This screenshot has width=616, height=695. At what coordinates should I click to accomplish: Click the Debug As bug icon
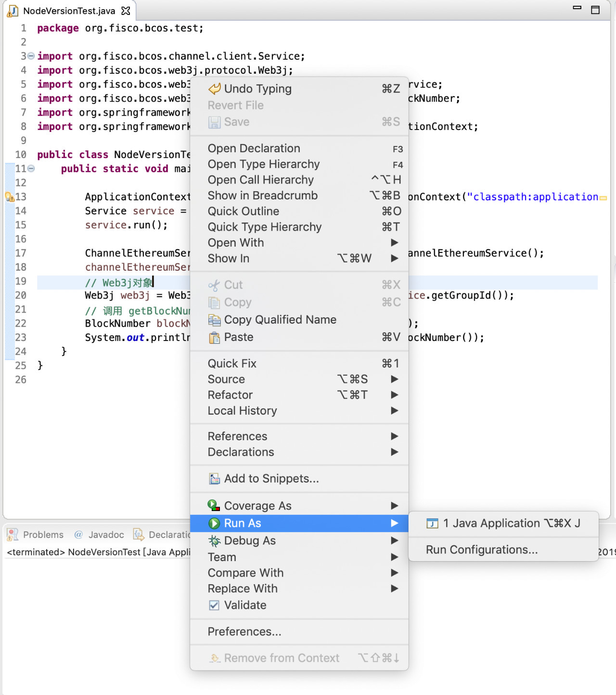(x=214, y=541)
